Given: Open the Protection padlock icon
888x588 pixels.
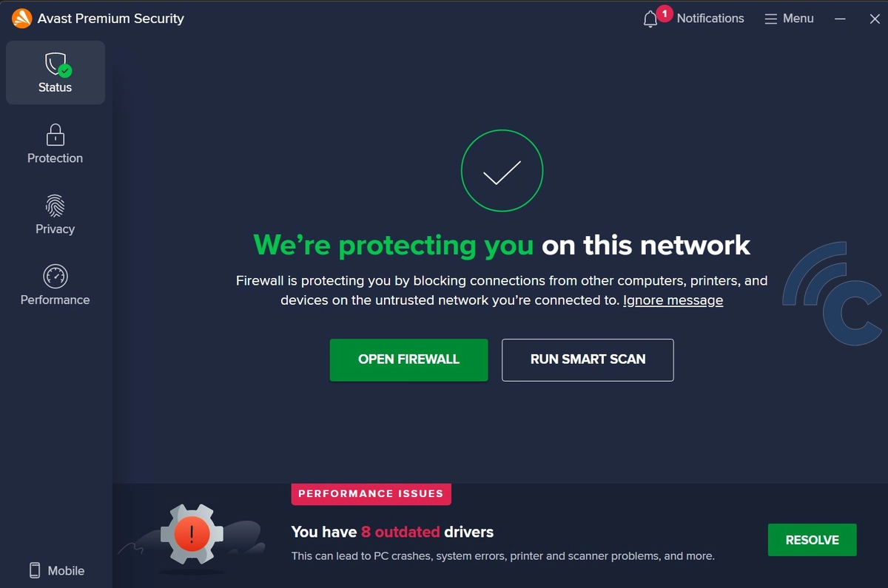Looking at the screenshot, I should click(55, 135).
